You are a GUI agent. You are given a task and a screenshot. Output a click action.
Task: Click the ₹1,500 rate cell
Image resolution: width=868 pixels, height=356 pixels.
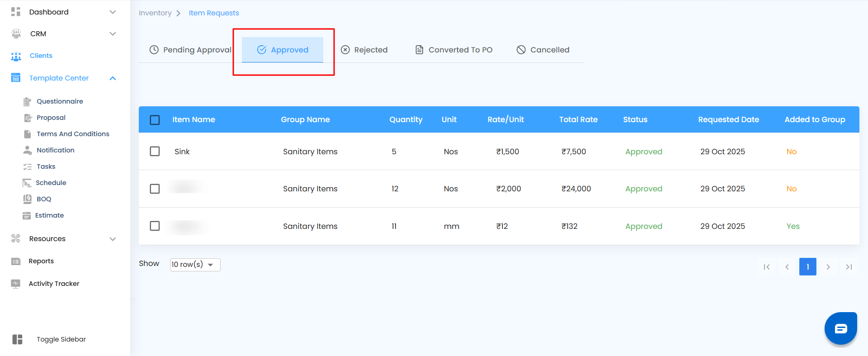tap(508, 152)
